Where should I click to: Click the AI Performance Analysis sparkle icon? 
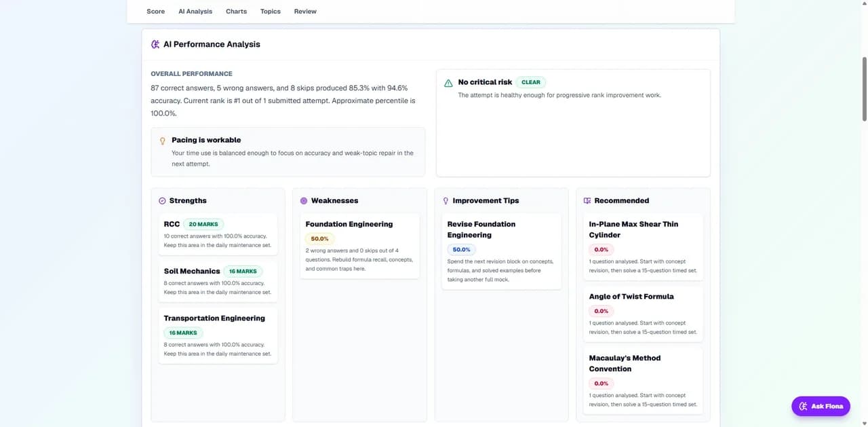[x=155, y=44]
